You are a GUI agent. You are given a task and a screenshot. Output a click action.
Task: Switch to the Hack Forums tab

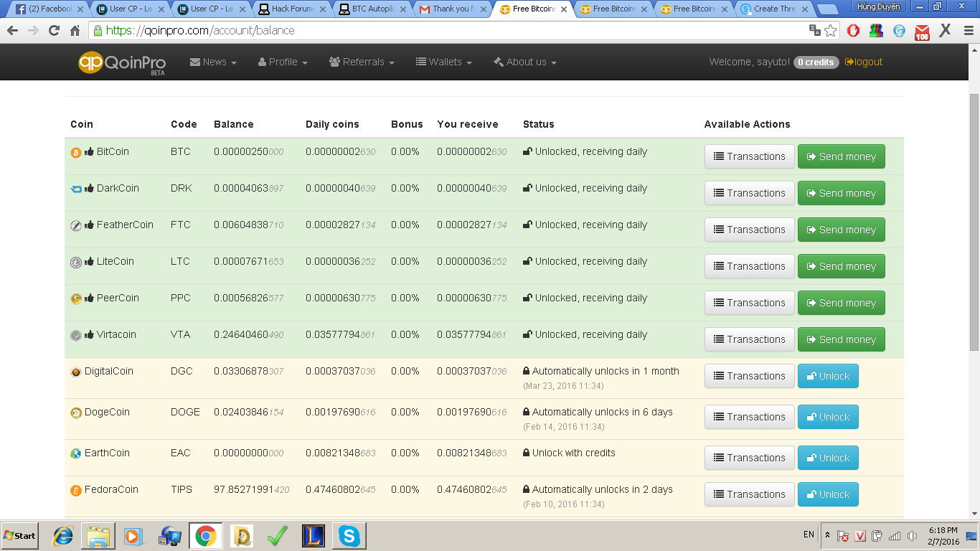(x=292, y=9)
